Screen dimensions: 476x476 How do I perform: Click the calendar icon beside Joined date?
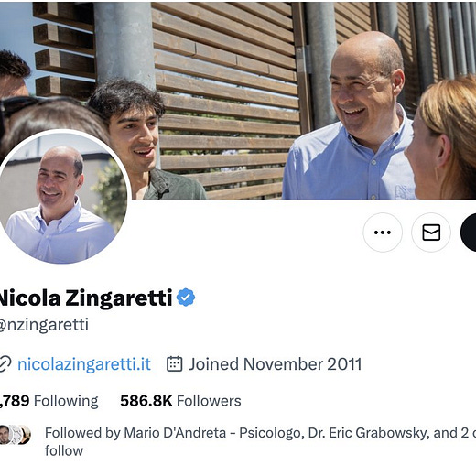[175, 363]
